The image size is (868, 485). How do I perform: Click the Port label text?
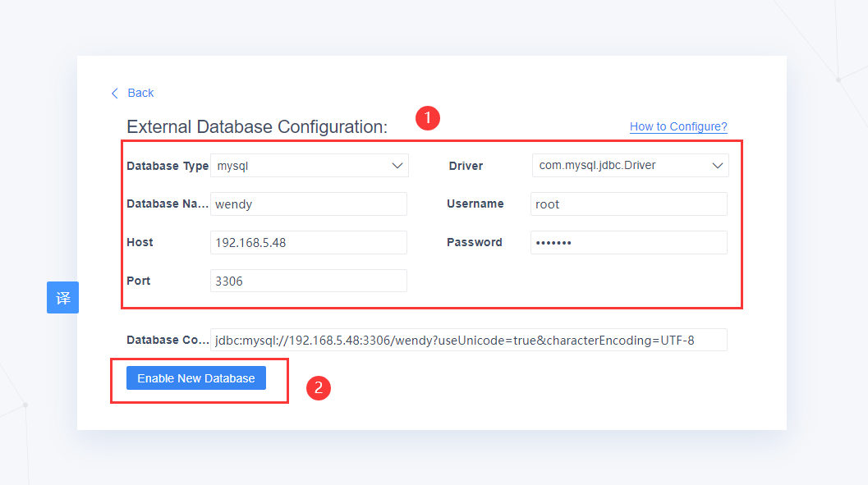(x=139, y=281)
